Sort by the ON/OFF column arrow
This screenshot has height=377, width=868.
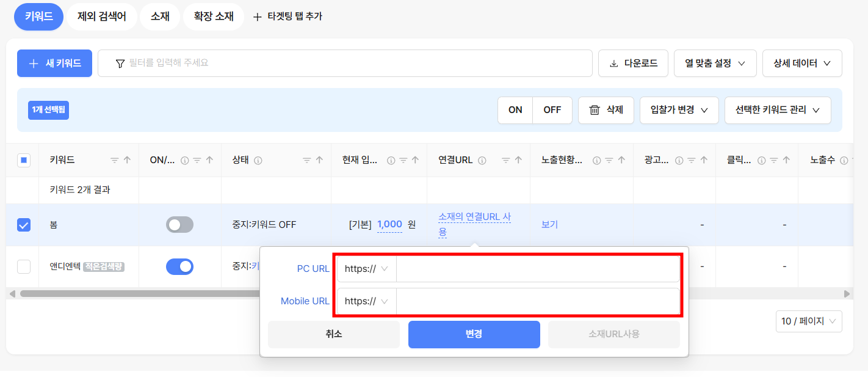[x=209, y=160]
